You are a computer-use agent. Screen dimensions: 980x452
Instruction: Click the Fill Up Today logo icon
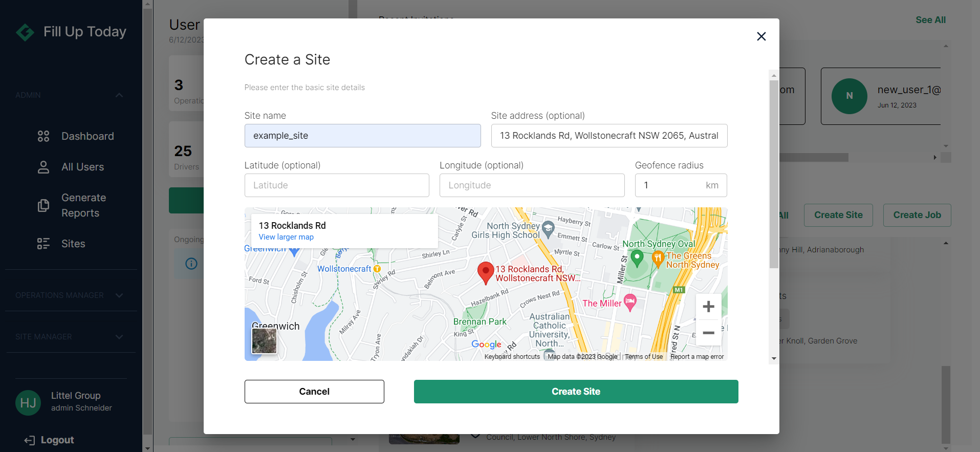pyautogui.click(x=25, y=32)
